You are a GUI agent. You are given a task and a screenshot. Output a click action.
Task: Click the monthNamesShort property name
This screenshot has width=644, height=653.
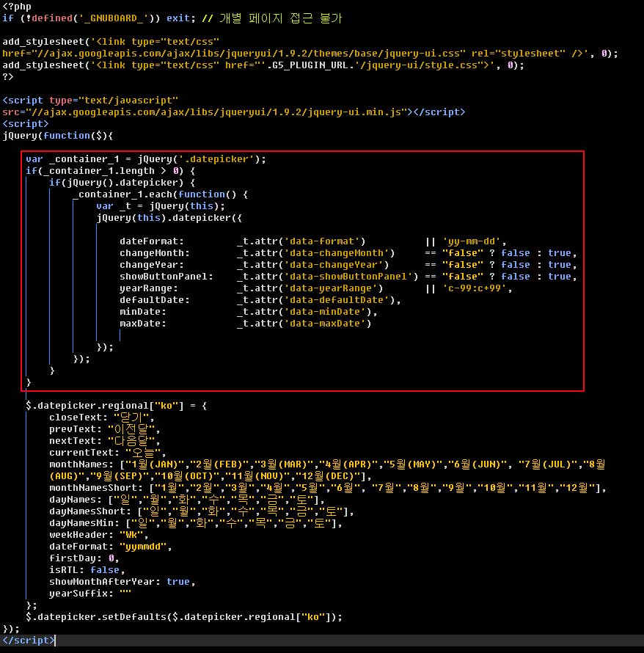95,488
